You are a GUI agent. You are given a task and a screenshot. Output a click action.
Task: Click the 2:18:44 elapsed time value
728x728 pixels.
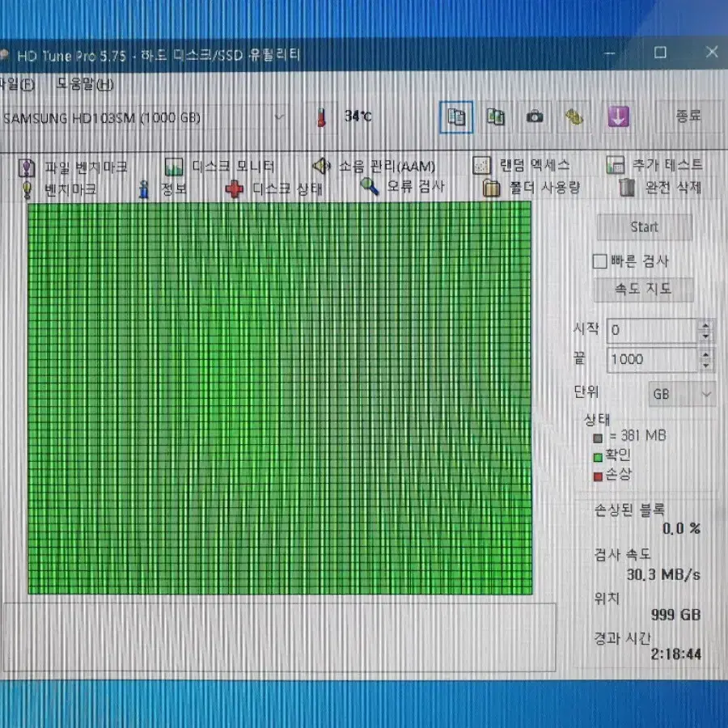pyautogui.click(x=675, y=654)
